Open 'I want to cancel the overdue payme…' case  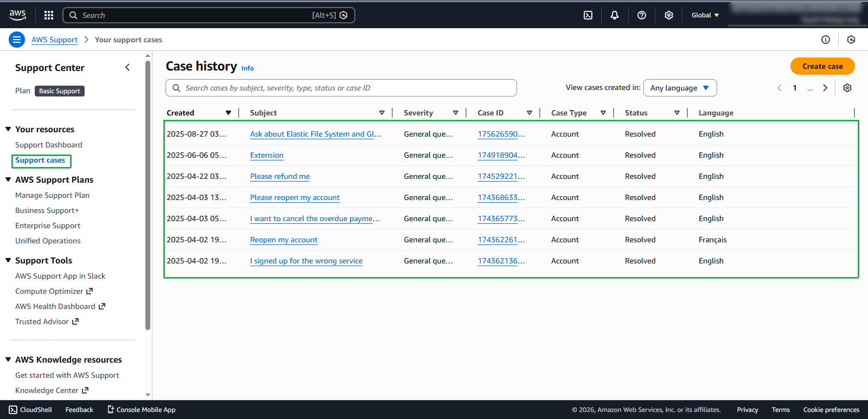point(315,218)
